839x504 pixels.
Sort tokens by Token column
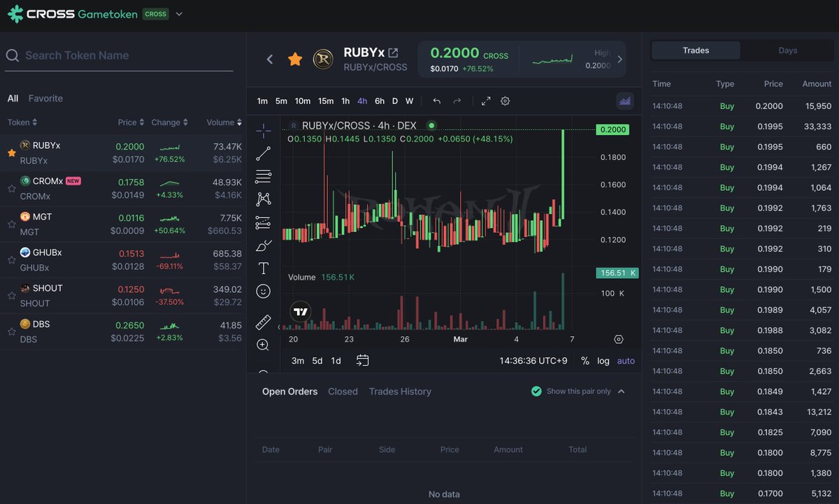[x=22, y=122]
